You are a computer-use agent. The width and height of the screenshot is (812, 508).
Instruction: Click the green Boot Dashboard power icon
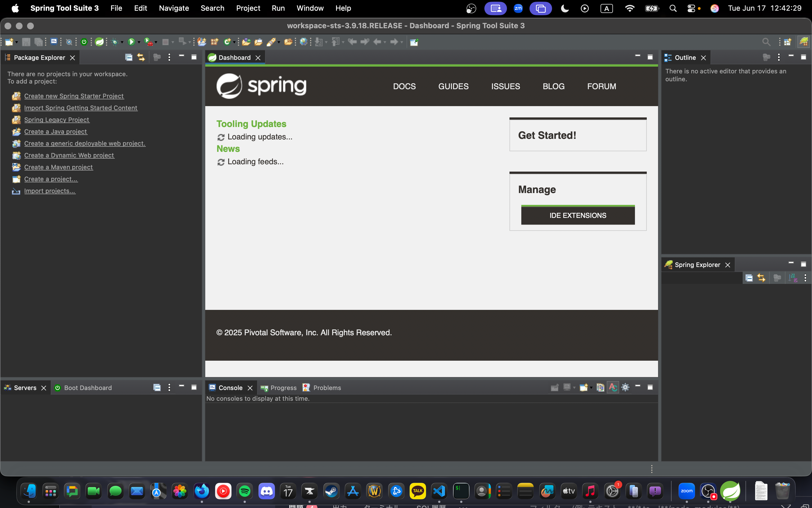pos(84,42)
